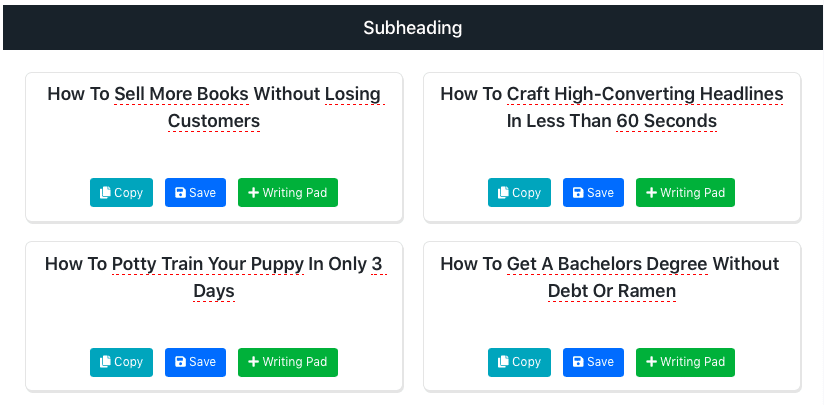Click plus icon on Potty Train Puppy card
The height and width of the screenshot is (405, 824).
253,362
